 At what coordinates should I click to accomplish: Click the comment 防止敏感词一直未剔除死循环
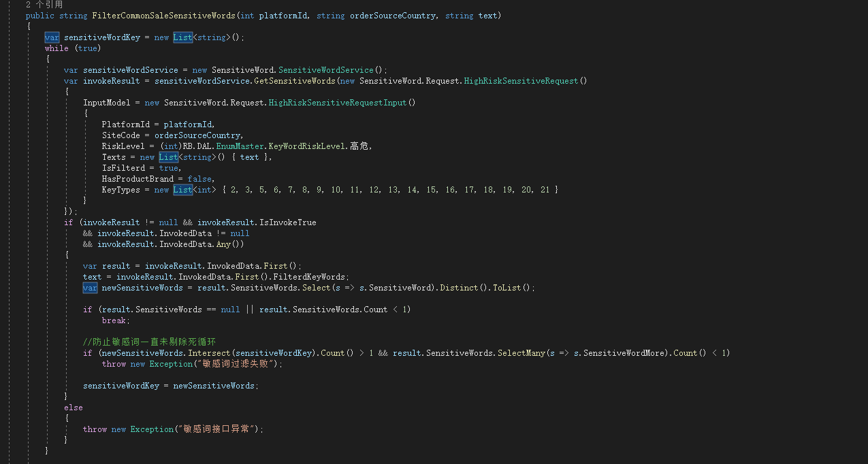coord(149,342)
